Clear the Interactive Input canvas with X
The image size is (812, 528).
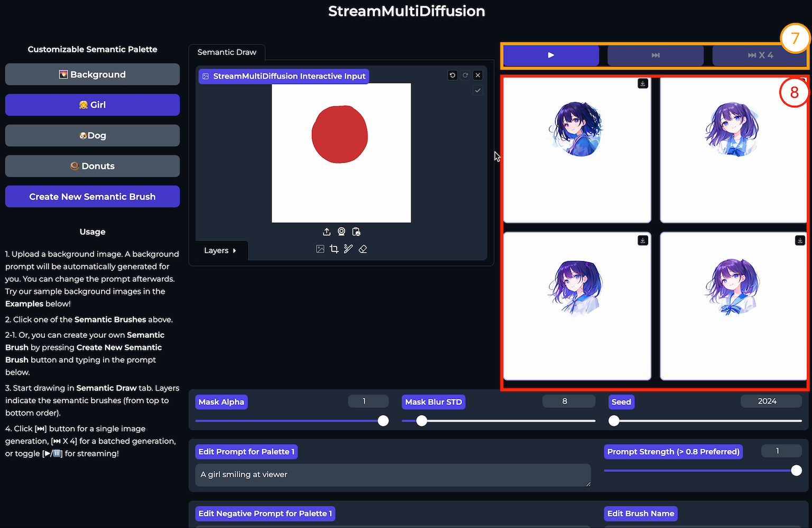pos(478,75)
